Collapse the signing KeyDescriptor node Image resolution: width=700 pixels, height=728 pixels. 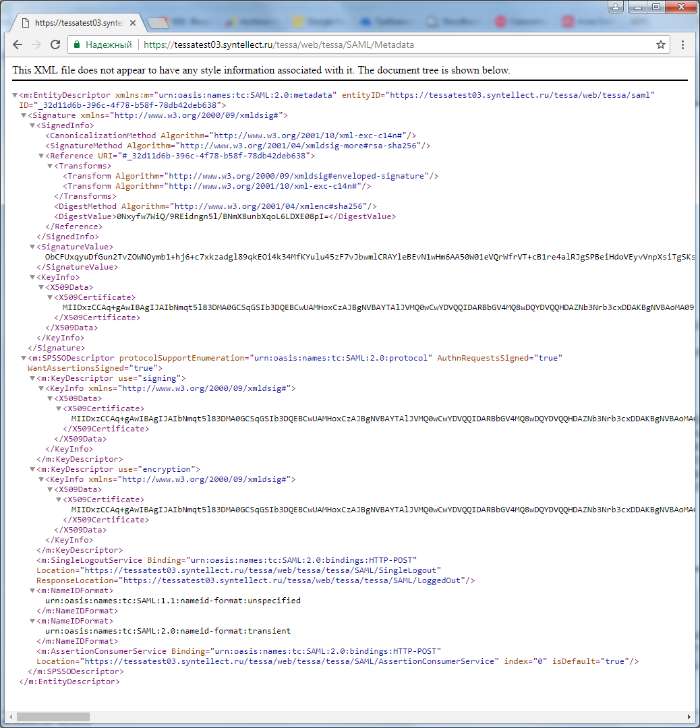32,379
